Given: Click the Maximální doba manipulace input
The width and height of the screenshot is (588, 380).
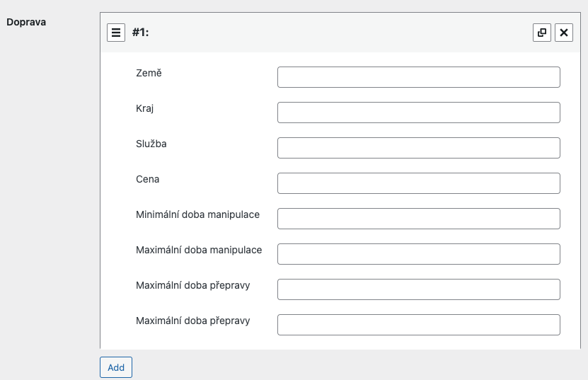Looking at the screenshot, I should coord(419,254).
